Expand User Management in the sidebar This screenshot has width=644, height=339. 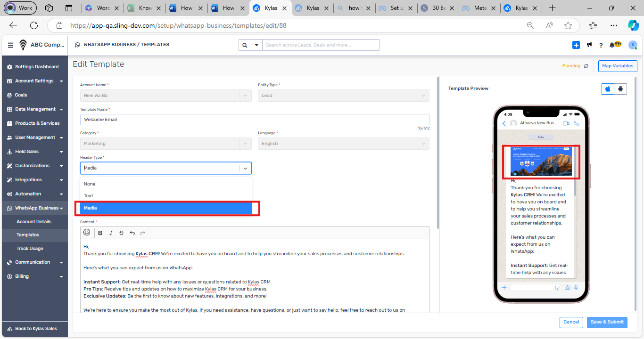click(34, 137)
